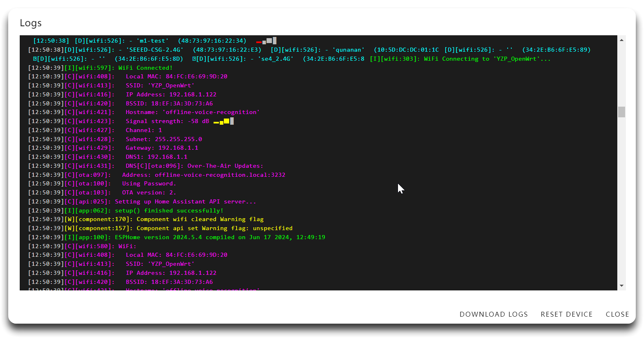Click the 'Over-The-Air Updates:' text
This screenshot has width=644, height=338.
[x=225, y=166]
